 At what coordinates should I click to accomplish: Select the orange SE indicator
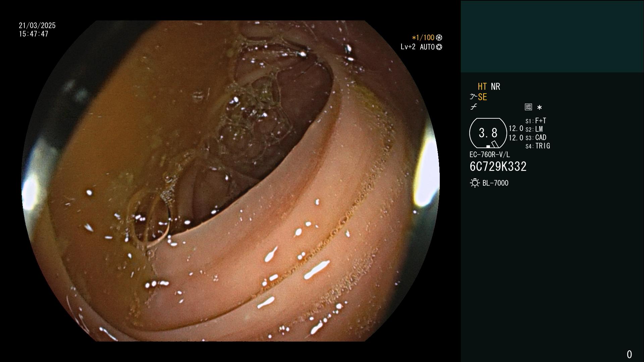tap(482, 97)
